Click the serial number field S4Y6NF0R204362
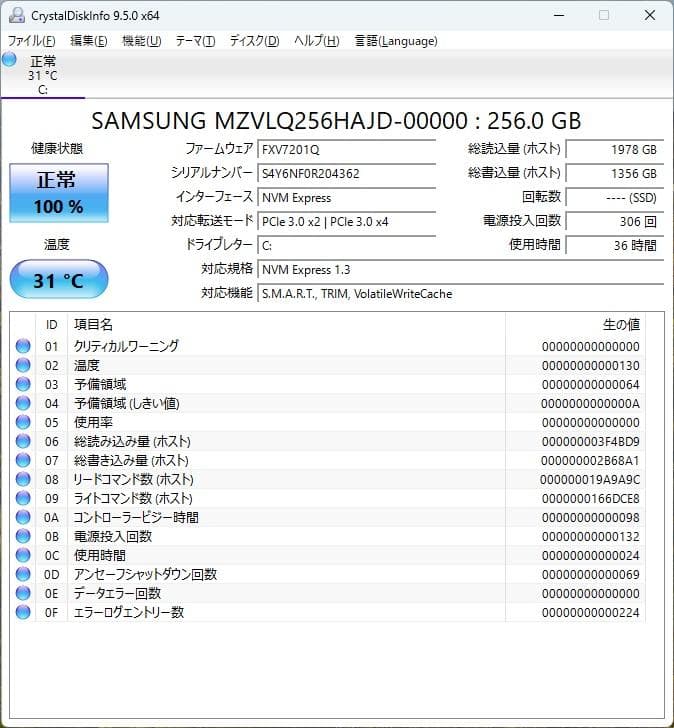 coord(346,174)
